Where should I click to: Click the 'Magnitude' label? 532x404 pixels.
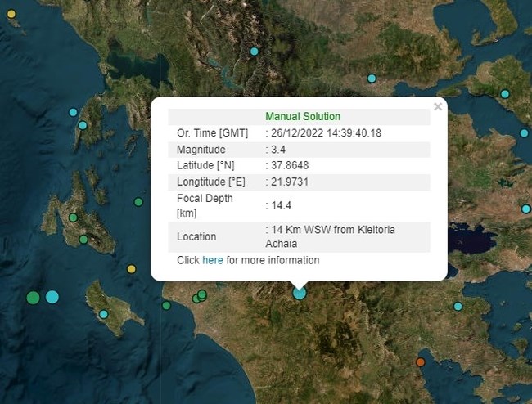click(x=201, y=150)
